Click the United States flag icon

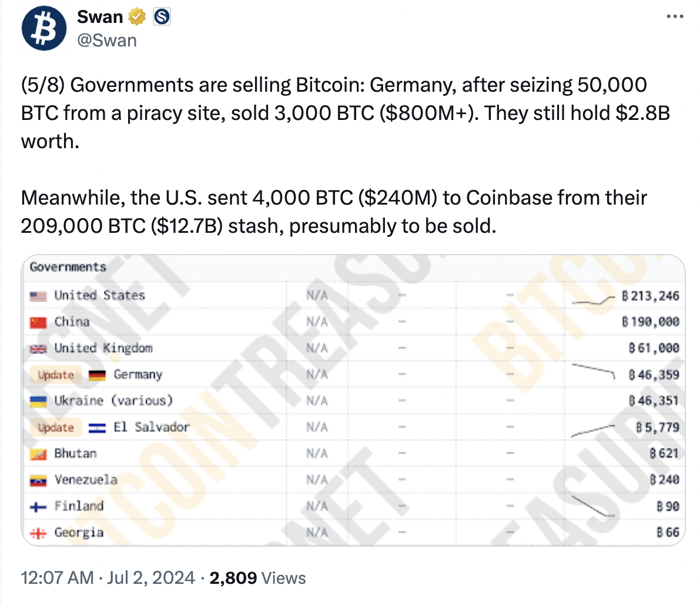38,296
